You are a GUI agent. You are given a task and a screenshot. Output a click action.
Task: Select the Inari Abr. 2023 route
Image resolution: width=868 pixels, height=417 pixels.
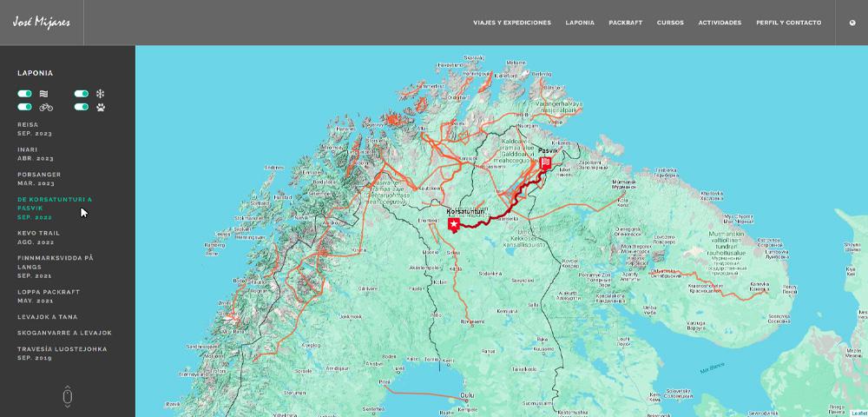[36, 154]
